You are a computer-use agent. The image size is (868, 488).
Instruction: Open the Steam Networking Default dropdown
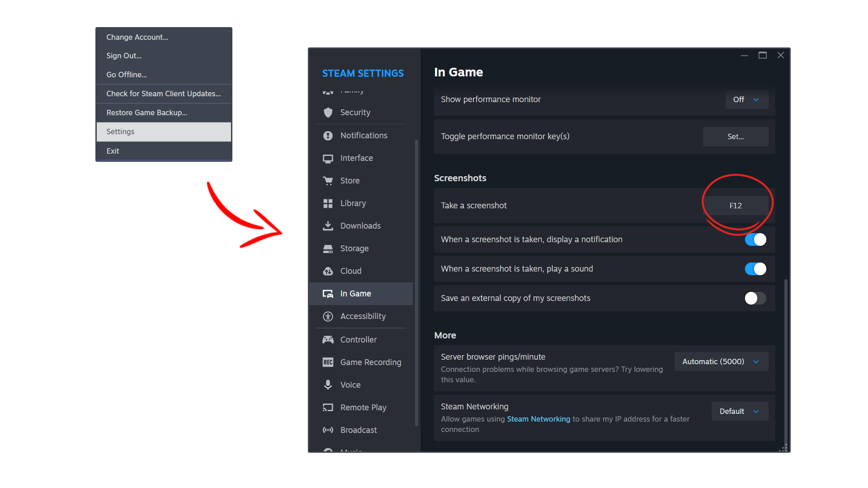point(740,411)
